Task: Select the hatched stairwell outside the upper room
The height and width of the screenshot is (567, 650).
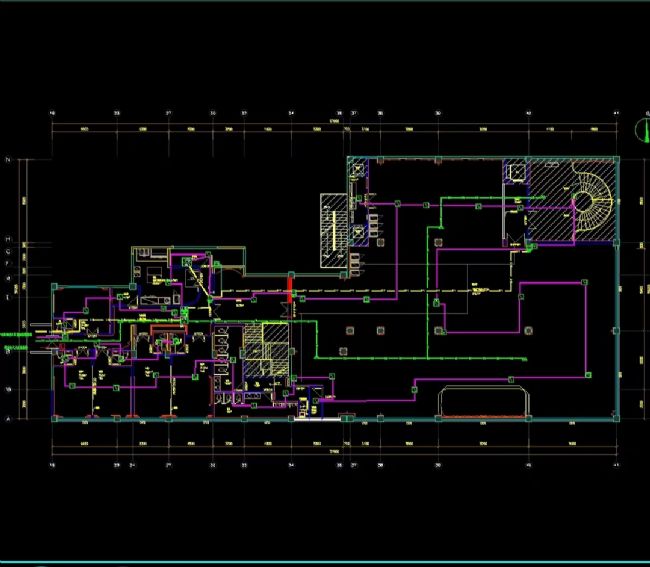Action: (332, 230)
